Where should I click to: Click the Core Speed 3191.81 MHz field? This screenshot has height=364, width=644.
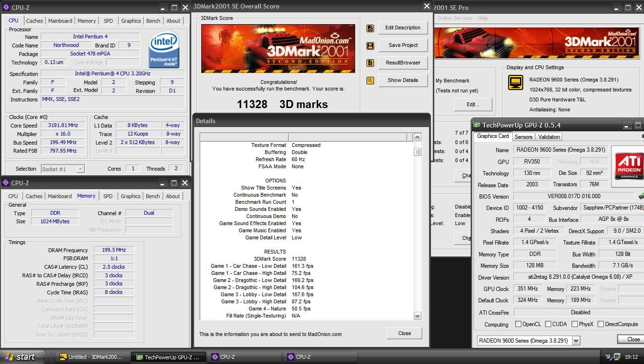(63, 126)
